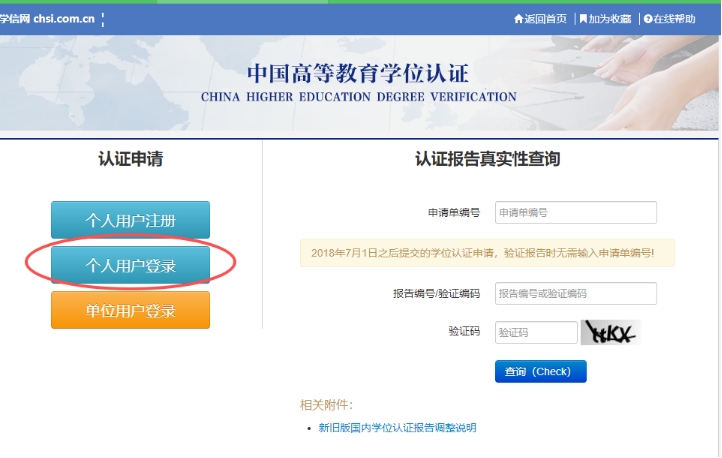Click the 认证报告真实性查询 heading
This screenshot has height=458, width=722.
coord(487,159)
